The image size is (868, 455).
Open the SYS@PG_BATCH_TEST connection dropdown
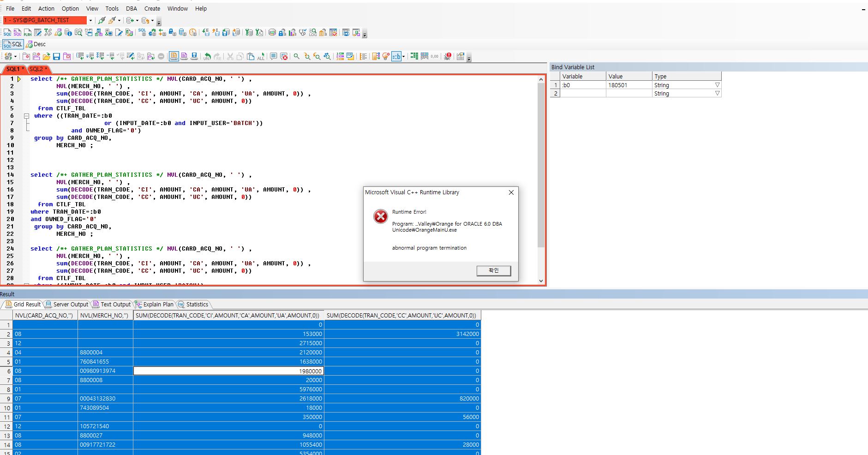point(90,20)
